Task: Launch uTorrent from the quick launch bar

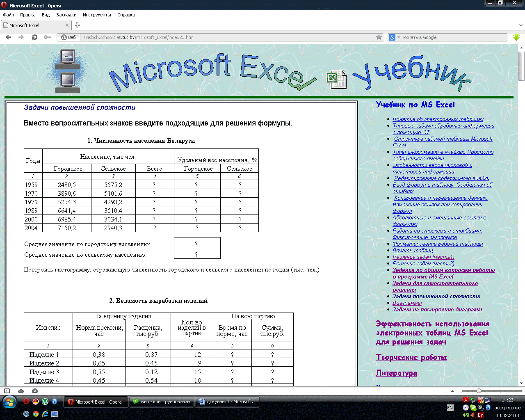Action: tap(45, 402)
